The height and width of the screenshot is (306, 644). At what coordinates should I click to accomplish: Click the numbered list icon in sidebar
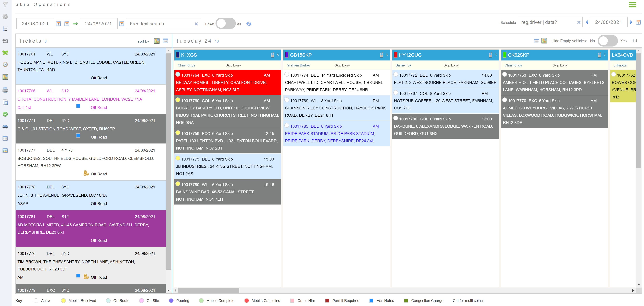pos(5,29)
